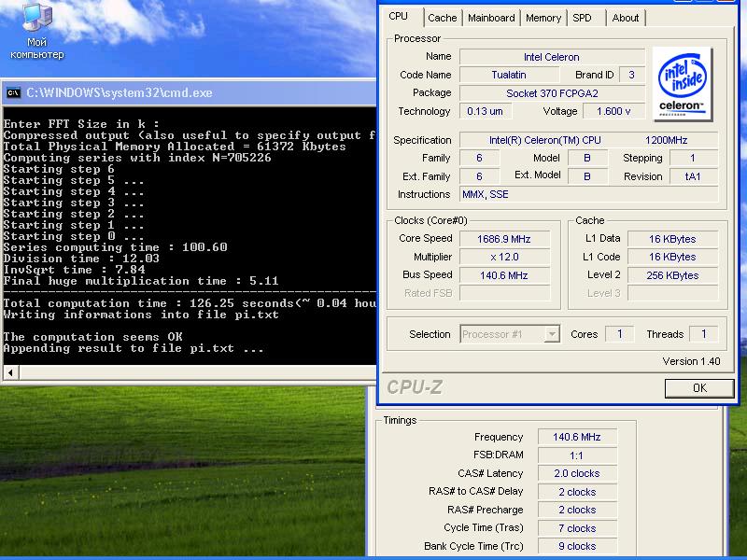Select the SPD tab

pyautogui.click(x=582, y=18)
